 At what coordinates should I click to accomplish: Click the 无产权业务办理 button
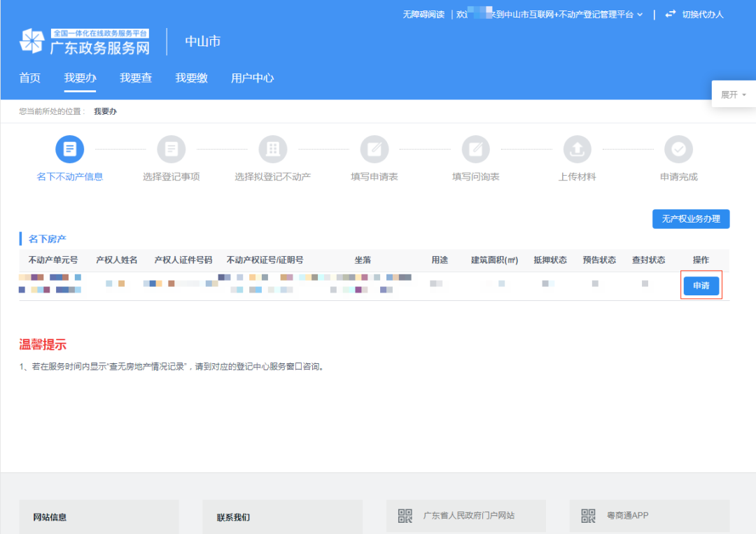691,218
